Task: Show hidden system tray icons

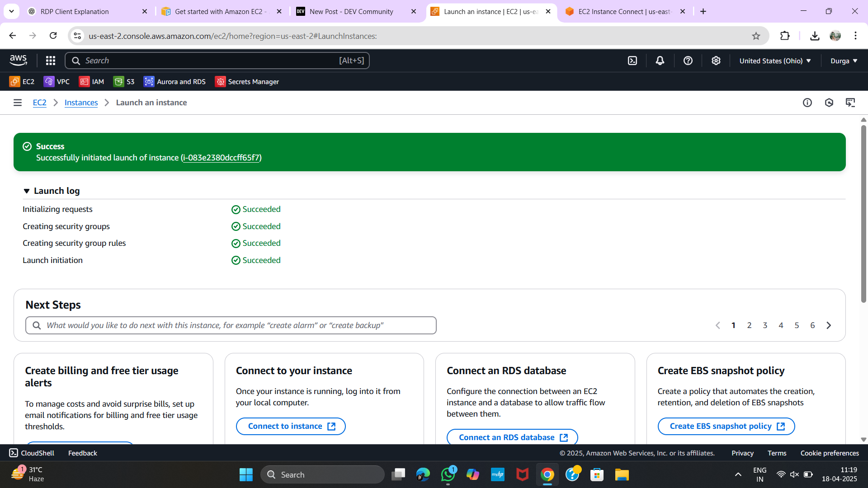Action: (738, 474)
